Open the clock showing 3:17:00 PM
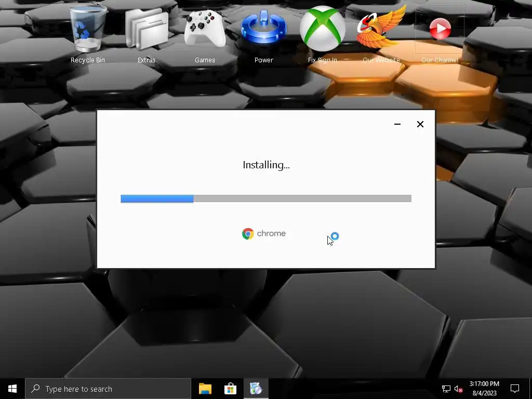Image resolution: width=532 pixels, height=399 pixels. pyautogui.click(x=484, y=389)
